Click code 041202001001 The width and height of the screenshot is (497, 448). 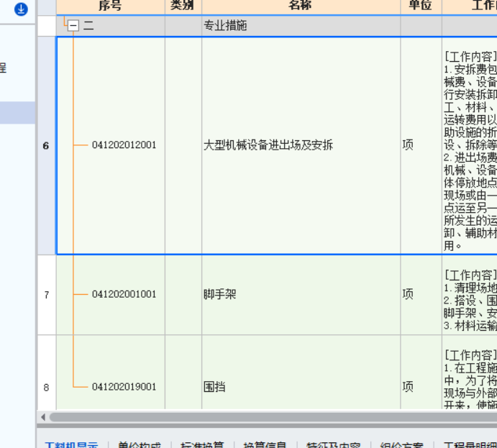[x=124, y=294]
